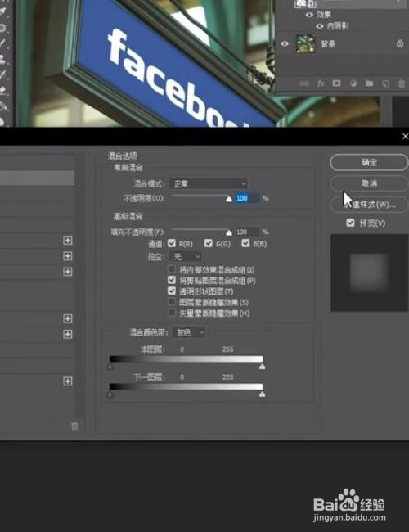Create a new group with folder icon
Viewport: 409px width, 532px height.
tap(369, 83)
